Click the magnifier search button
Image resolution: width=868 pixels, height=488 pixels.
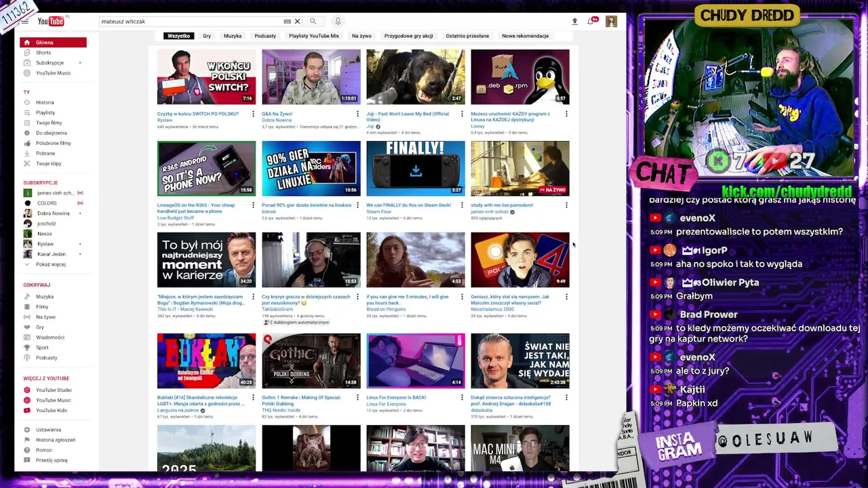[x=313, y=22]
